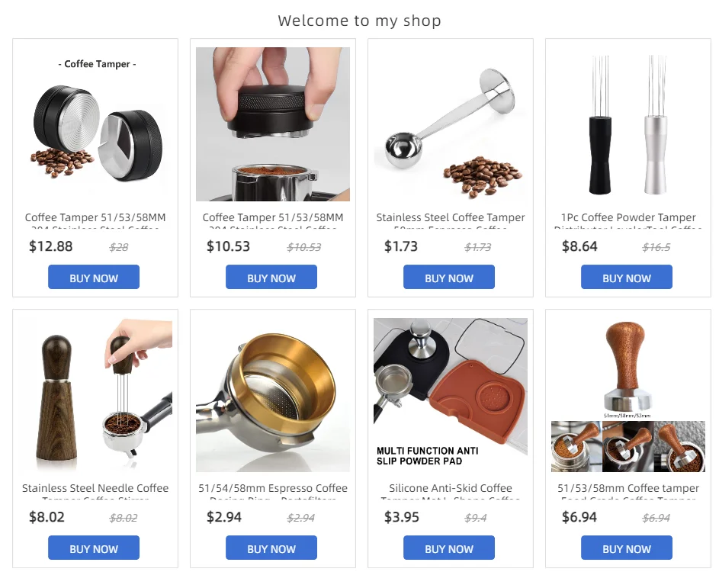Open the gold dosing ring portafilter image
Viewport: 719px width, 588px height.
click(x=273, y=395)
